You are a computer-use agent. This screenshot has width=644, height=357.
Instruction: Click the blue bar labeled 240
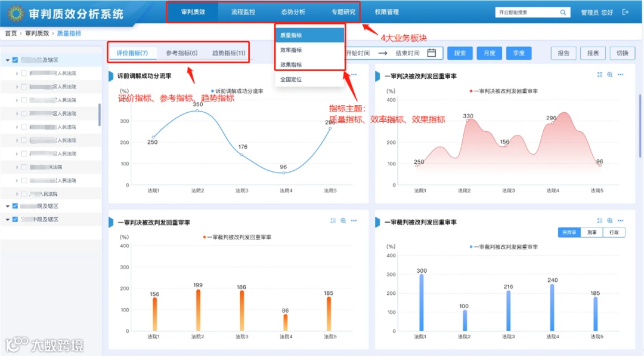coord(552,307)
